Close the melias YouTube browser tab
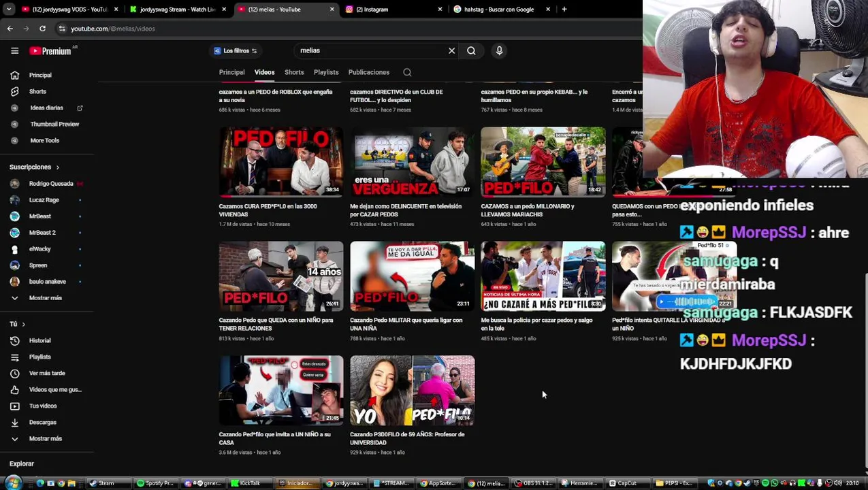 (332, 9)
